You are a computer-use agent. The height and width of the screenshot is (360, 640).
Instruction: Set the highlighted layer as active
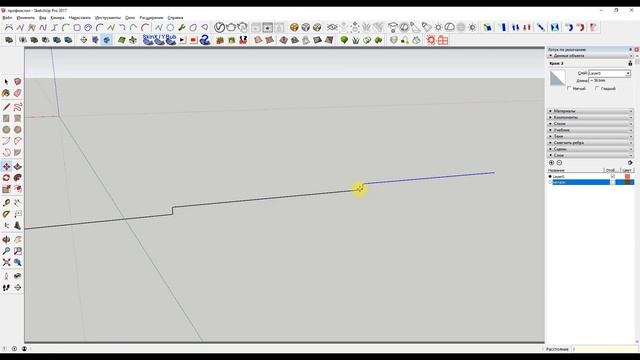pos(550,182)
